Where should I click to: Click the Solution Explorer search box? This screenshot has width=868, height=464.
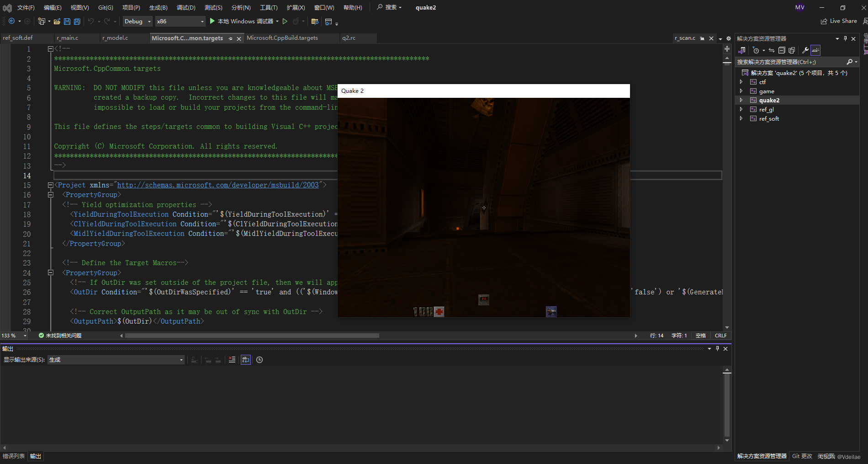795,62
